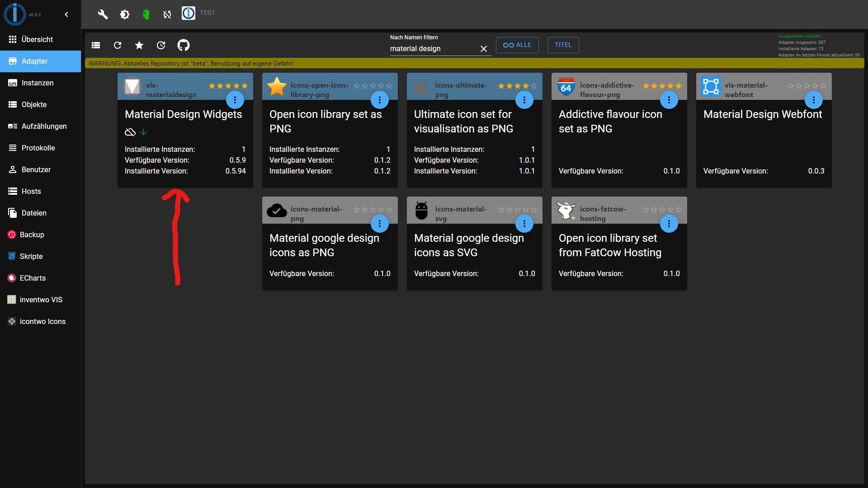The image size is (868, 488).
Task: Open options menu for icons-material-png card
Action: coord(380,224)
